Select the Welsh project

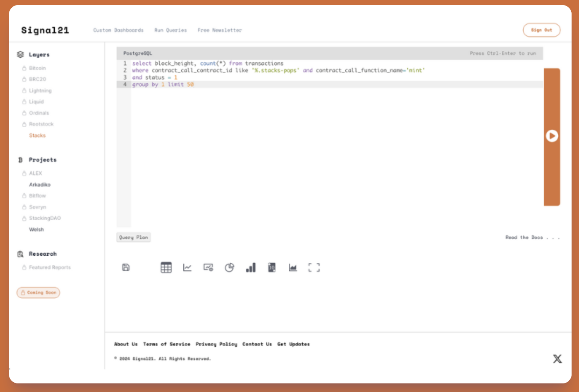pyautogui.click(x=36, y=229)
